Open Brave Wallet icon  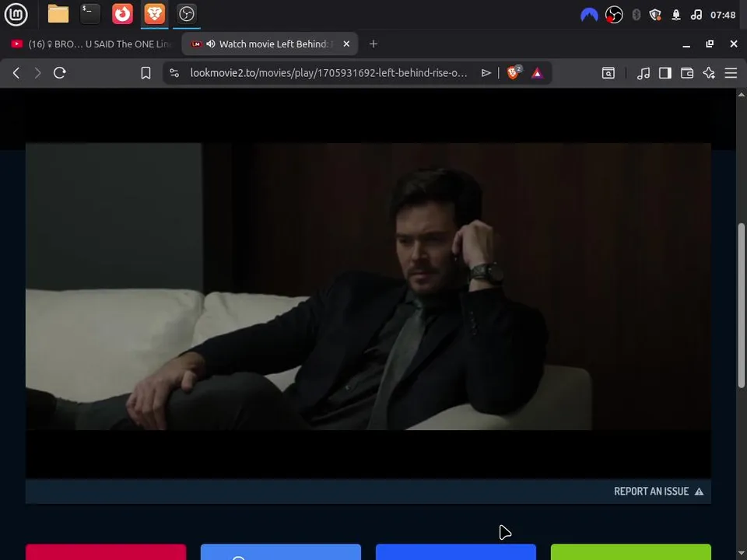pyautogui.click(x=687, y=73)
